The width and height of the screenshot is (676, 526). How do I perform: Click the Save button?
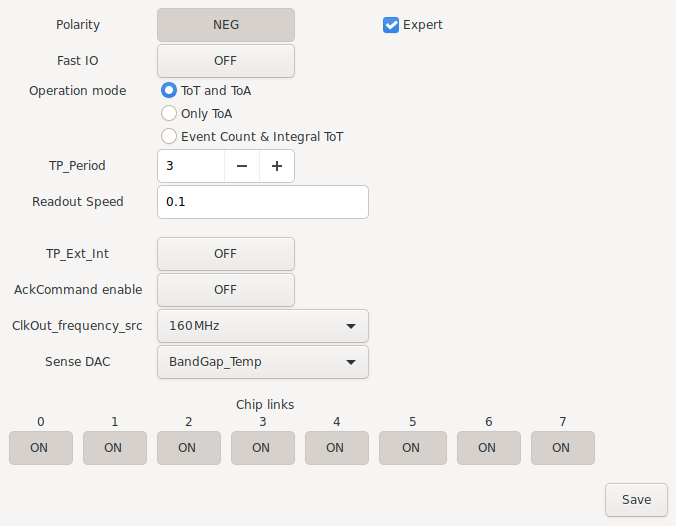(636, 500)
